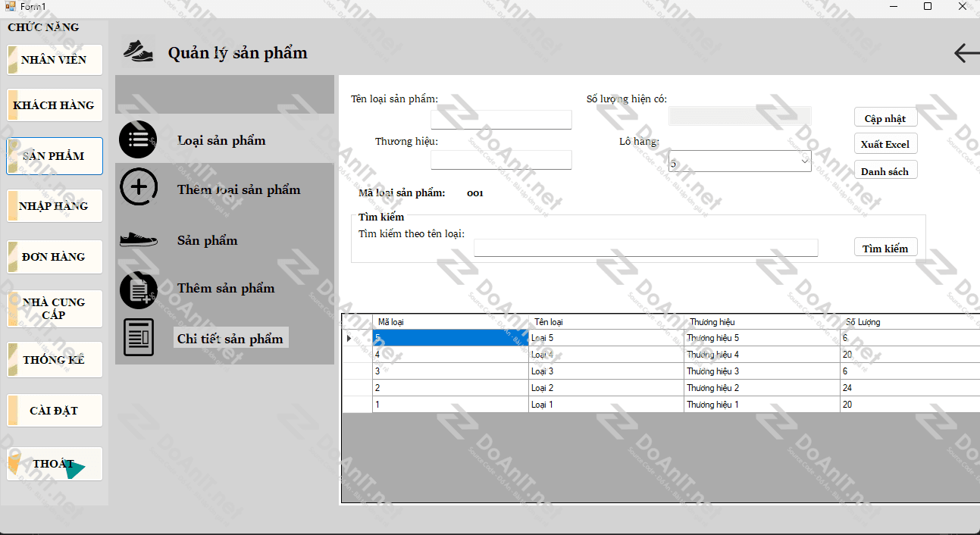The image size is (980, 535).
Task: Click the back arrow icon
Action: tap(966, 53)
